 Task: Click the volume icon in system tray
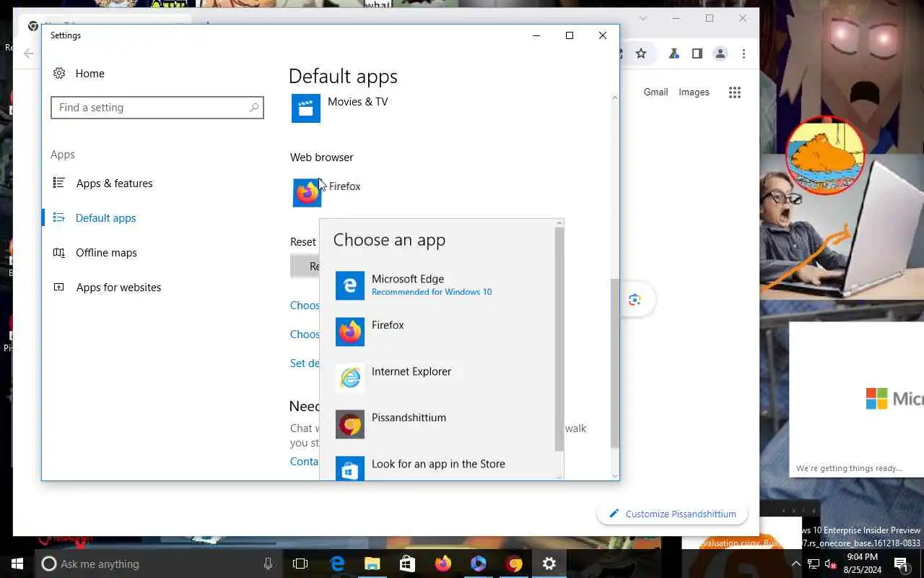coord(831,564)
